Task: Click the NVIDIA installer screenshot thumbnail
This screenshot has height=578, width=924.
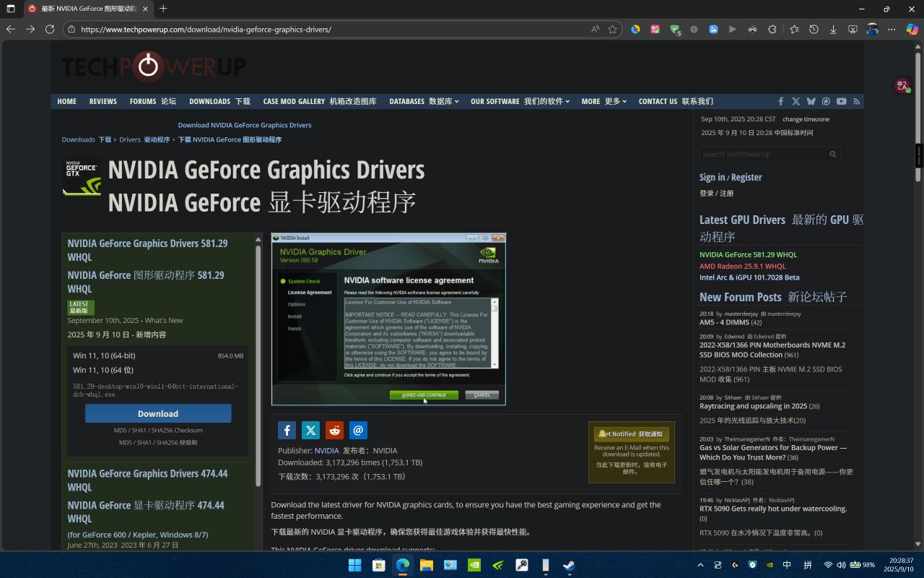Action: coord(388,319)
